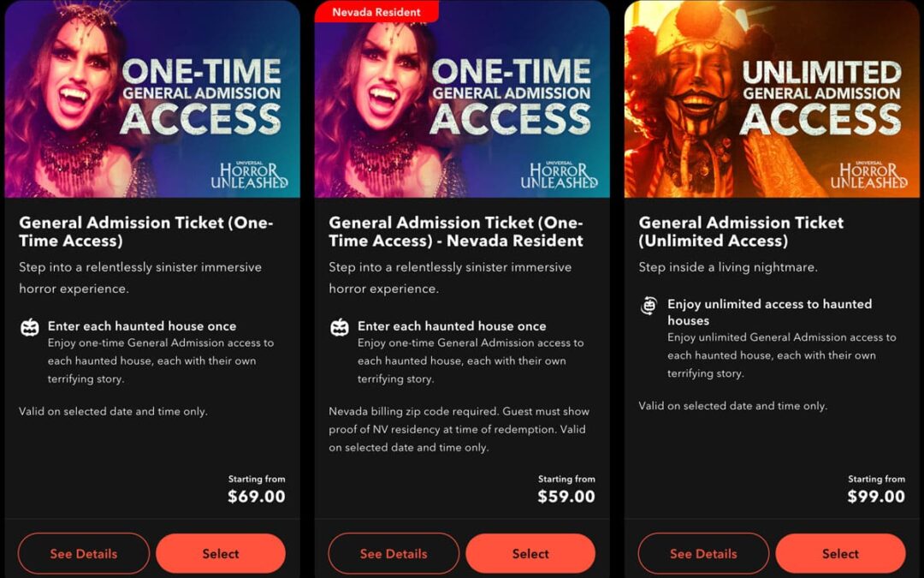Click the Nevada Resident ticket title
924x578 pixels.
(x=456, y=231)
